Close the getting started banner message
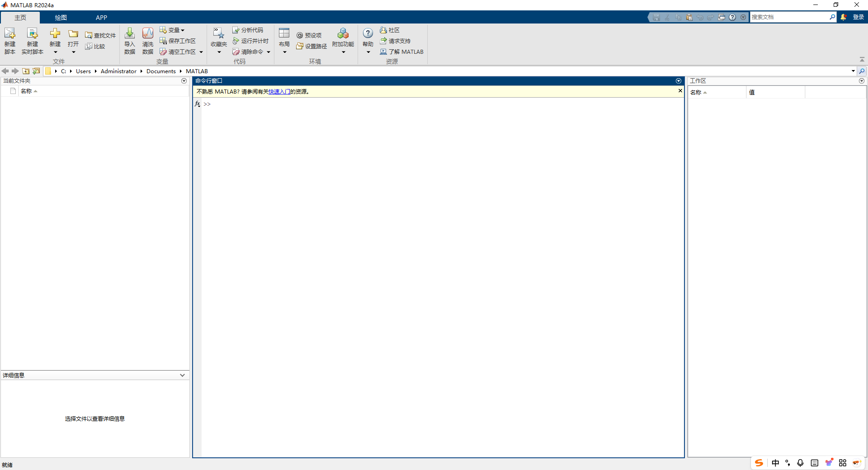Viewport: 868px width, 470px height. tap(680, 91)
